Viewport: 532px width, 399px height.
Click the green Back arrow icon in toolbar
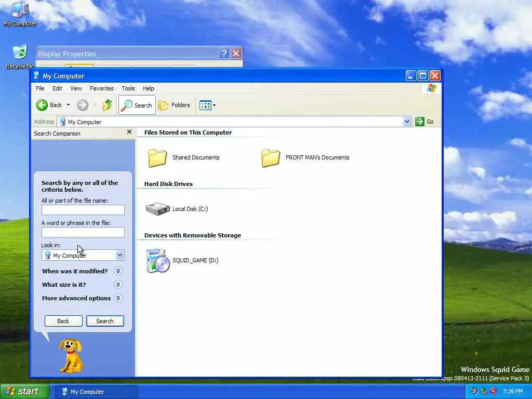[42, 105]
